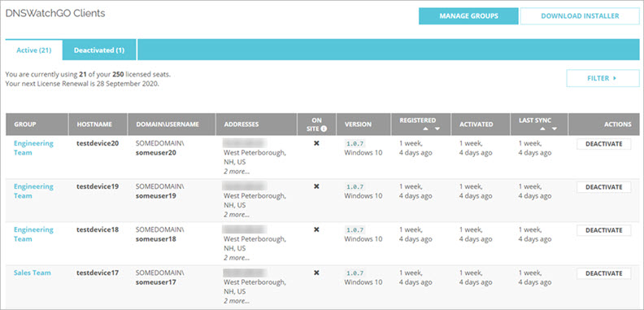The height and width of the screenshot is (310, 644).
Task: Open the Manage Groups page
Action: (468, 16)
